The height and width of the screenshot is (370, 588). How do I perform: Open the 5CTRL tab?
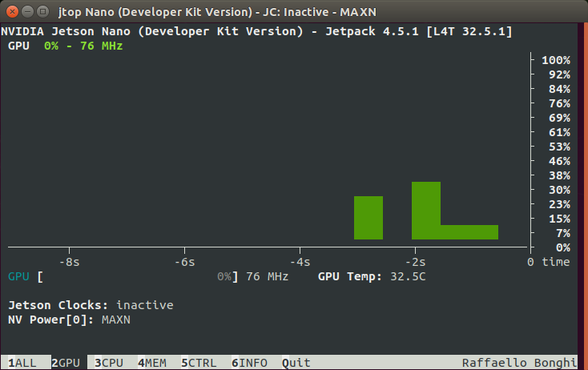[199, 363]
